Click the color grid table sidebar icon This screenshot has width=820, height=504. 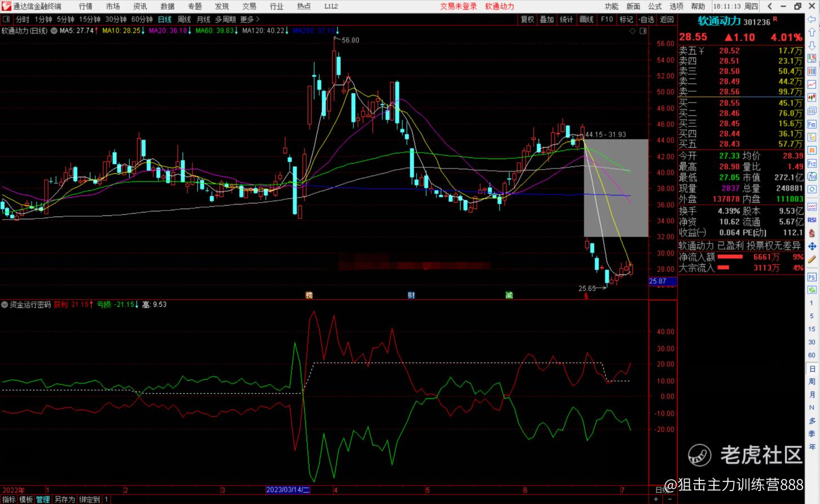812,72
